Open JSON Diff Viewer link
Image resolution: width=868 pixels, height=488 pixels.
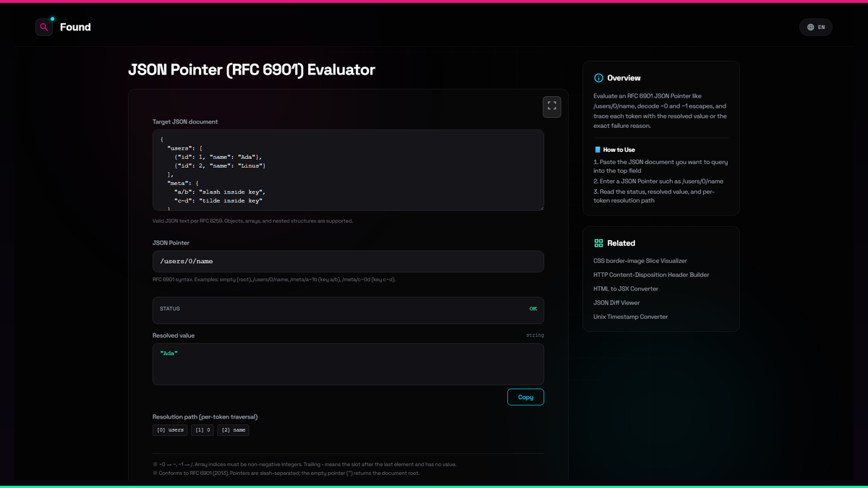pos(617,303)
